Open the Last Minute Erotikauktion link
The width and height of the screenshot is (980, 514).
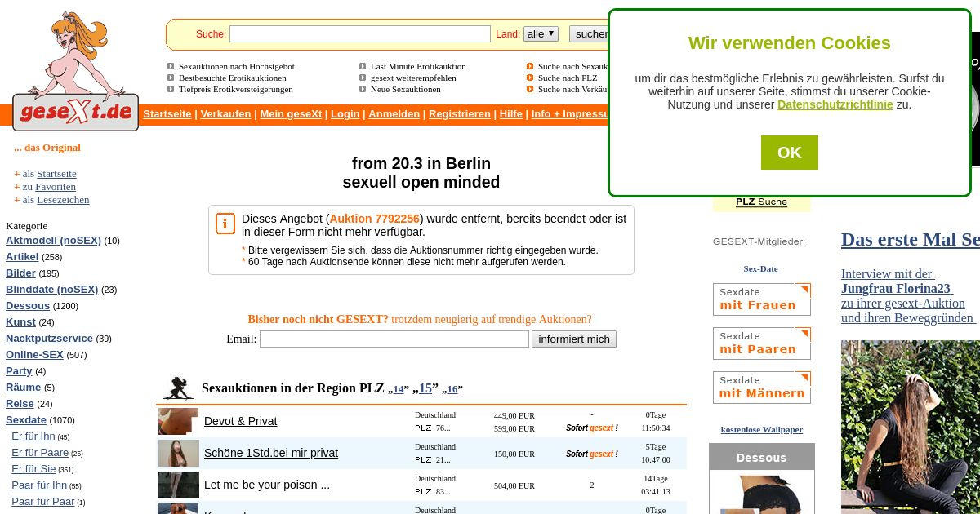tap(418, 66)
